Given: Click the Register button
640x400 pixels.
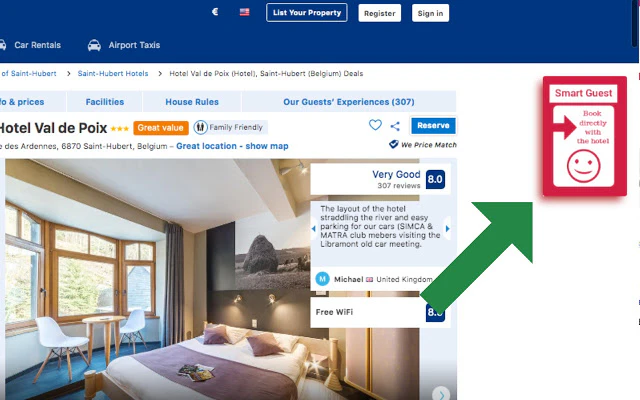Looking at the screenshot, I should point(380,13).
